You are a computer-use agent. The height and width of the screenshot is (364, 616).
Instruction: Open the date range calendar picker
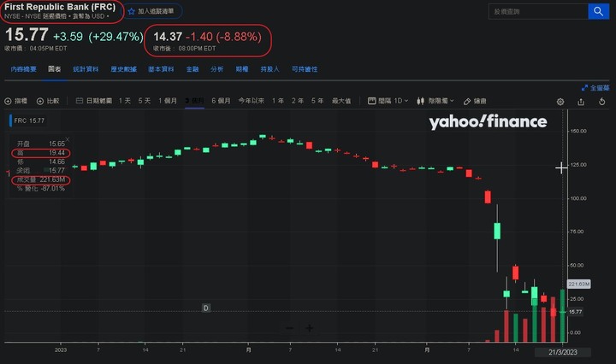(93, 101)
